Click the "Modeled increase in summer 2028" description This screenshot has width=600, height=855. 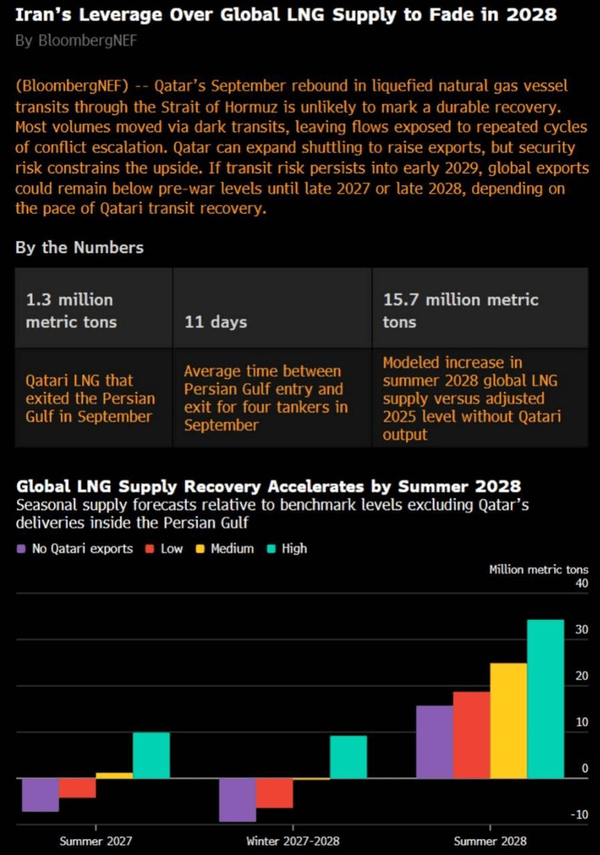tap(472, 399)
